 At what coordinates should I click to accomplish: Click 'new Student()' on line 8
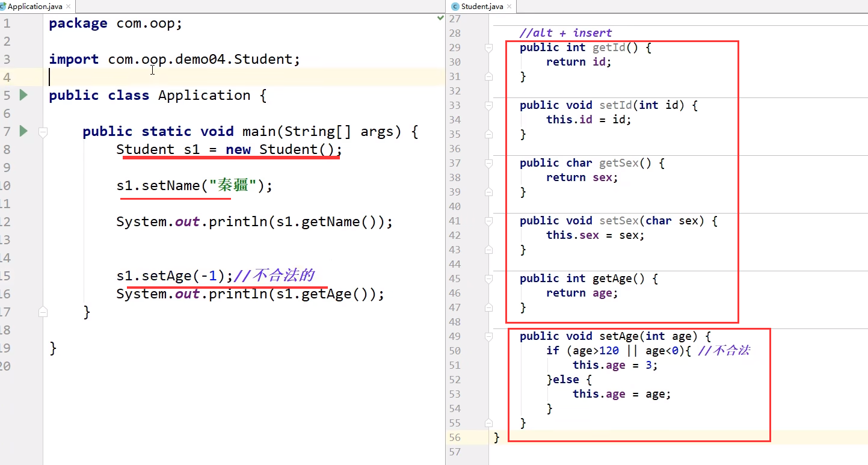coord(280,149)
